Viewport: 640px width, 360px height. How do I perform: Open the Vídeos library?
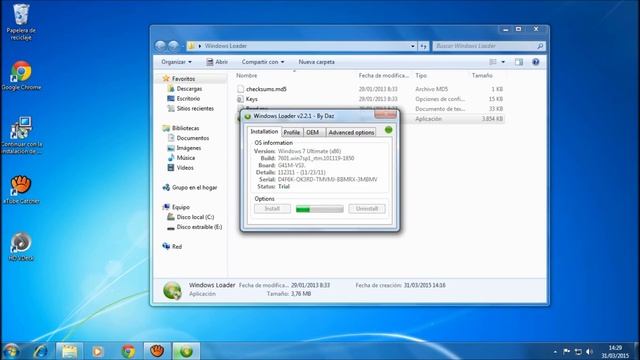click(180, 168)
